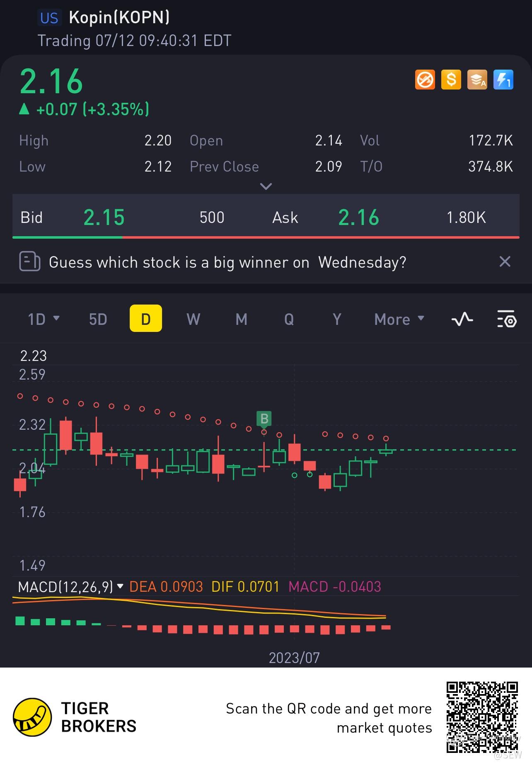532x767 pixels.
Task: Tap the tan layers badge icon
Action: 477,80
